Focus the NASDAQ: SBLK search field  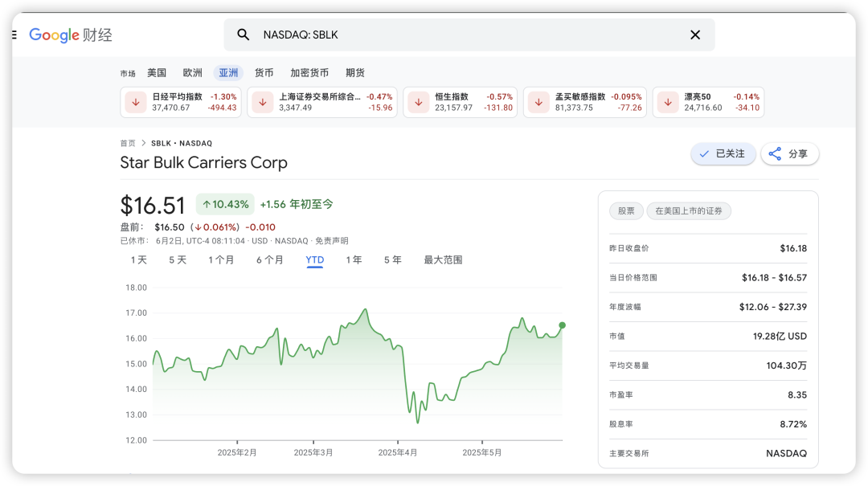point(469,35)
